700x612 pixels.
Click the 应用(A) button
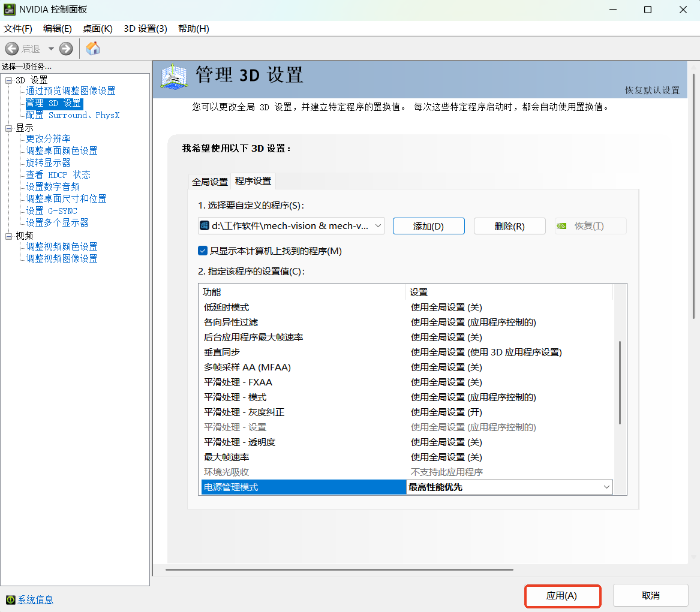562,596
